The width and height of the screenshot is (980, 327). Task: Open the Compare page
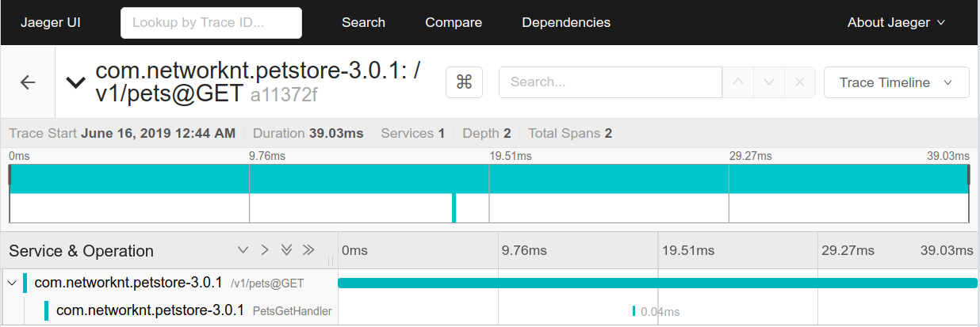[454, 22]
